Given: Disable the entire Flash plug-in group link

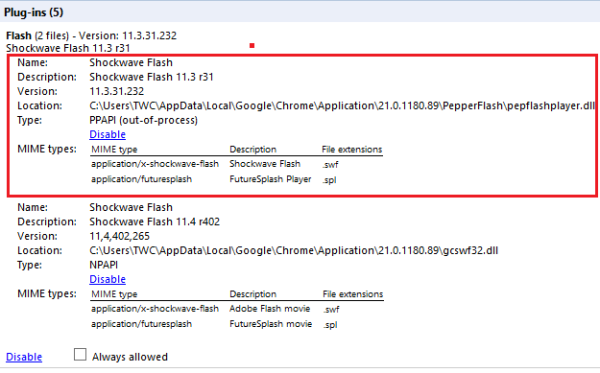Looking at the screenshot, I should click(x=24, y=357).
